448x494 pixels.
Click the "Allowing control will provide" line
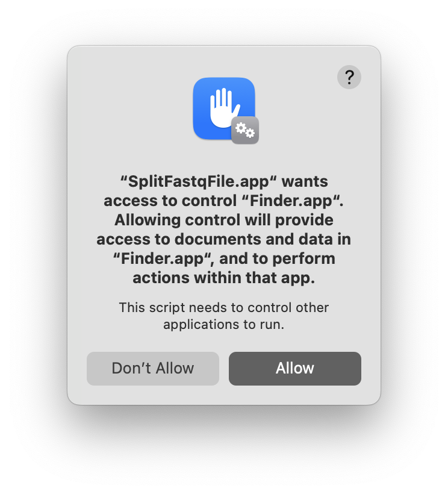[x=224, y=220]
